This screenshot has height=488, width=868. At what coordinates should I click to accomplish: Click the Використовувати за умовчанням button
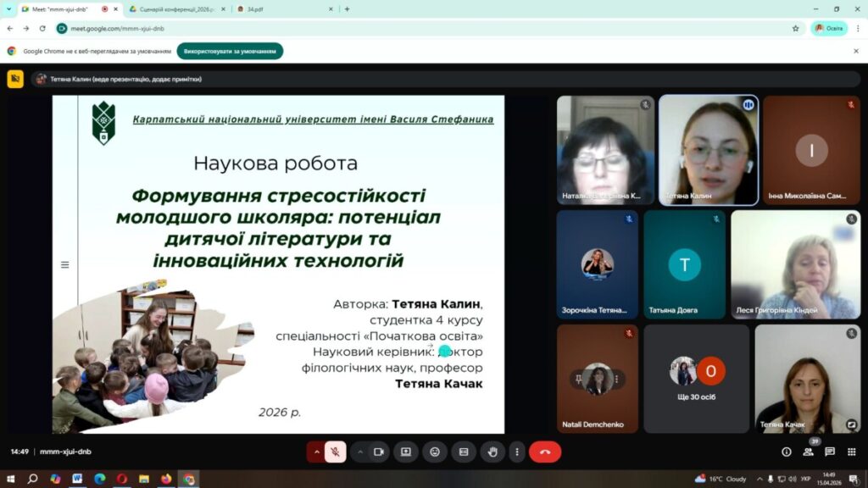click(x=230, y=51)
